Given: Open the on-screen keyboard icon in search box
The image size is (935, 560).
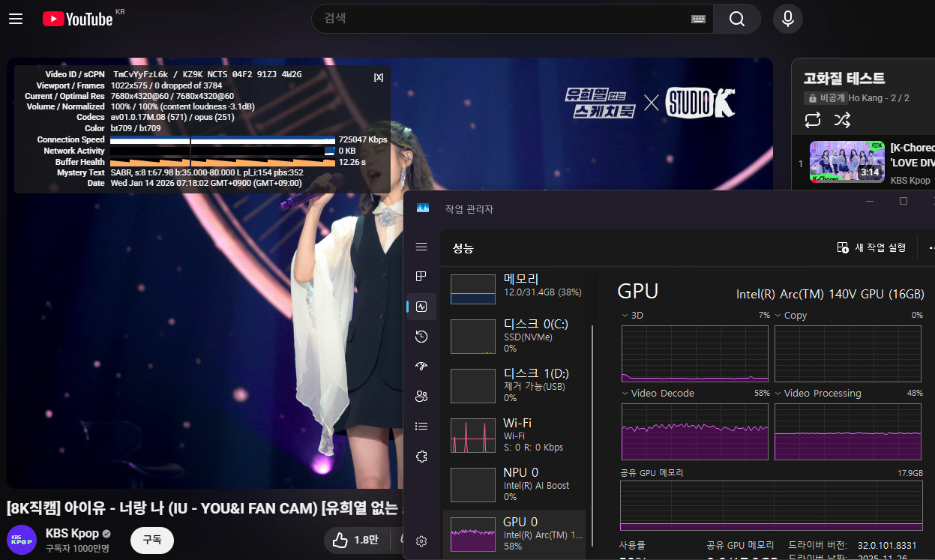Looking at the screenshot, I should (x=698, y=19).
